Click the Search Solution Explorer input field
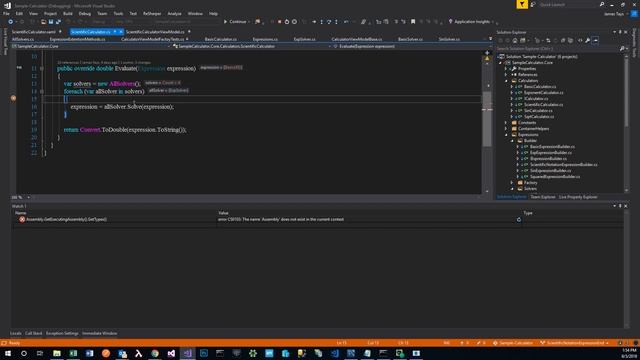The image size is (640, 360). click(x=557, y=49)
